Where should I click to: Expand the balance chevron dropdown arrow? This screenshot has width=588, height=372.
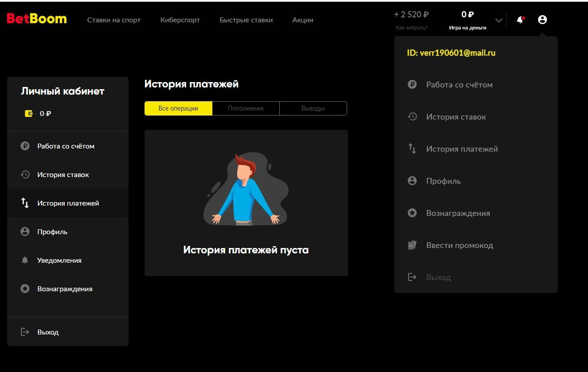(x=499, y=21)
